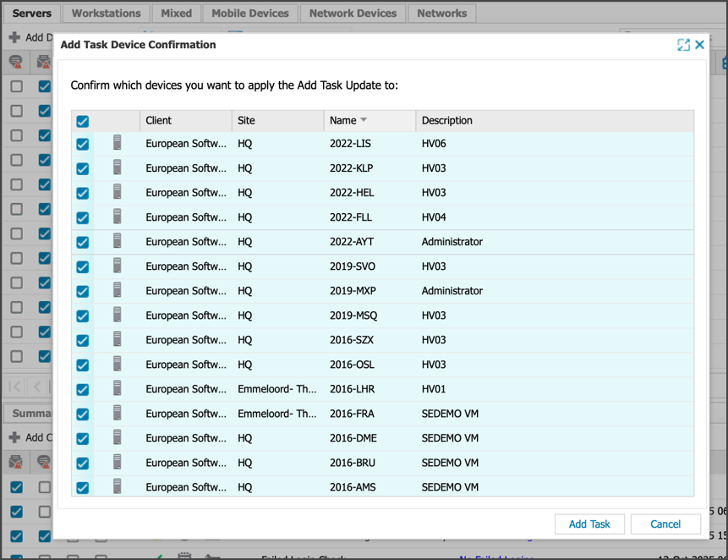The image size is (728, 560).
Task: Click server icon for 2019-MXP row
Action: tap(118, 291)
